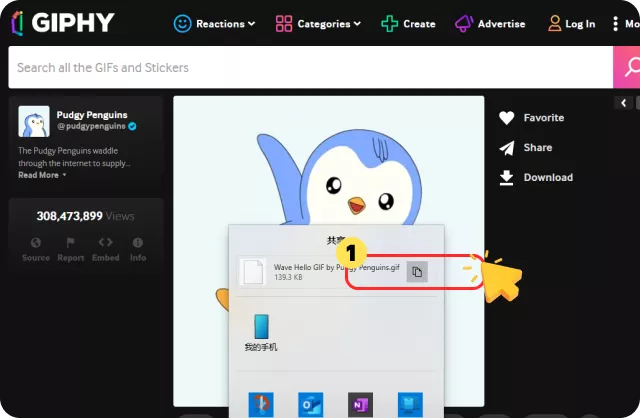Click the @pudgypenguins handle
The width and height of the screenshot is (640, 418).
click(x=91, y=126)
